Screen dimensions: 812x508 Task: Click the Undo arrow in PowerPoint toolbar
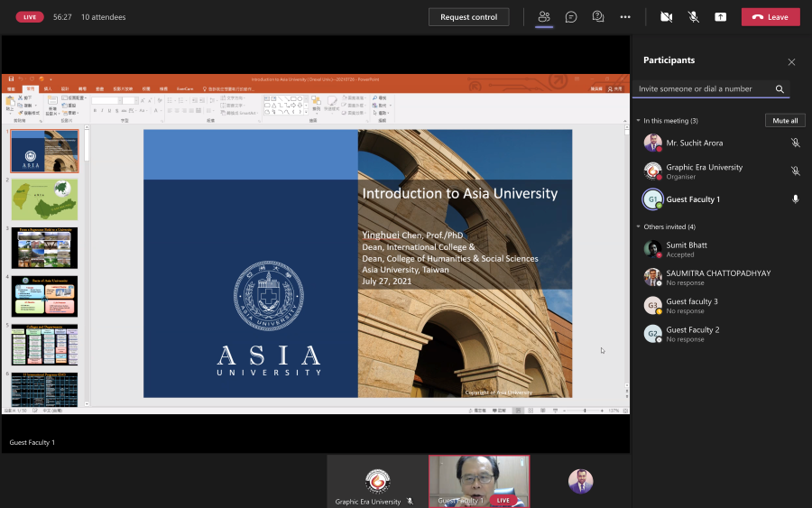[21, 79]
